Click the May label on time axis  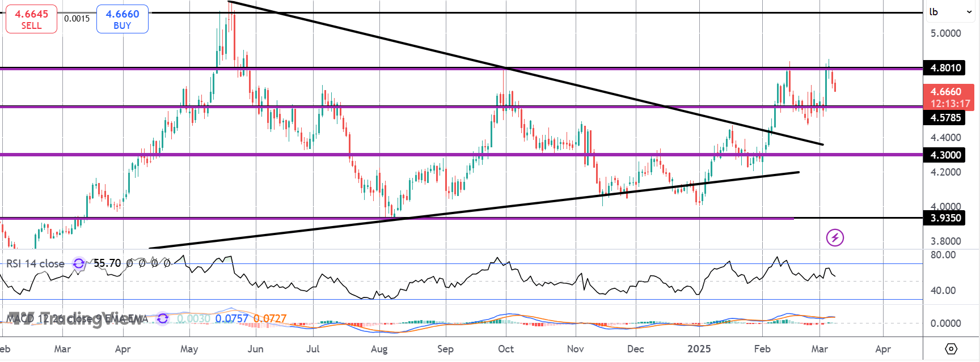click(x=189, y=349)
